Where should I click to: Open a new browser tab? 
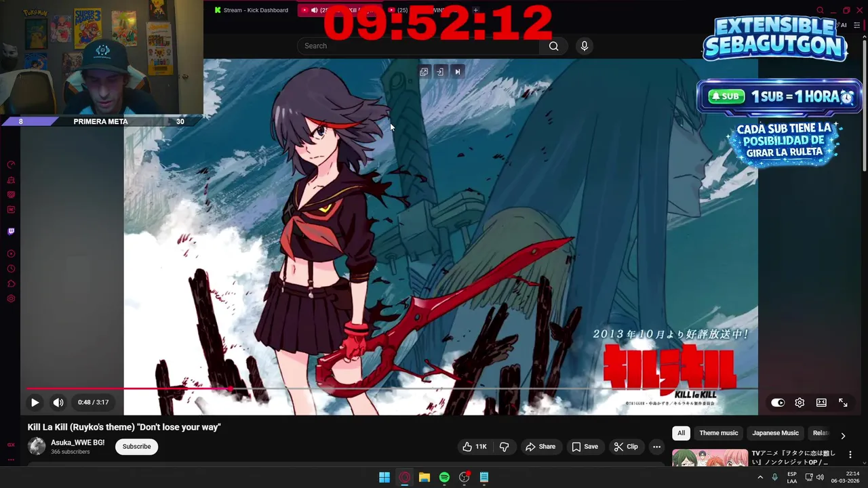(475, 10)
